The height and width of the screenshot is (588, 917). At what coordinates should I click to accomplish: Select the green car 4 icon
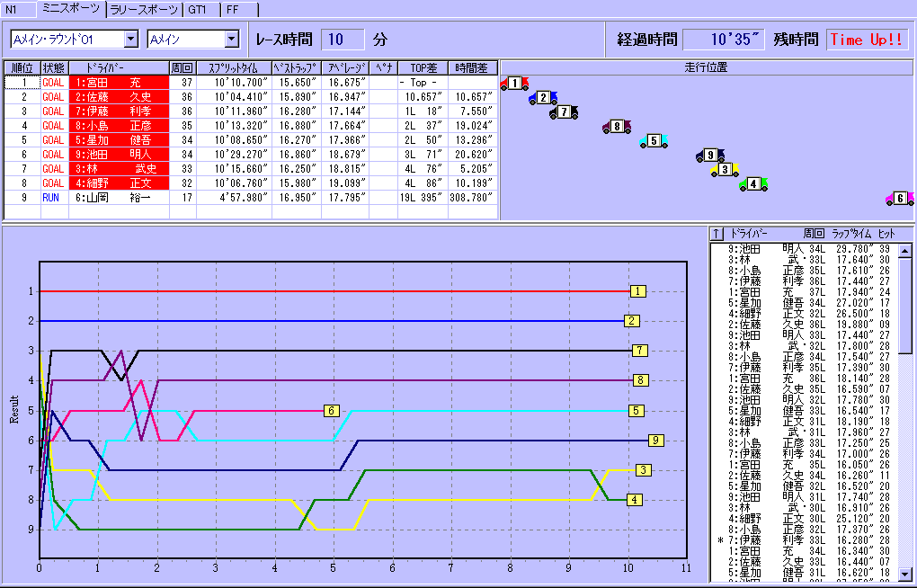pyautogui.click(x=752, y=184)
